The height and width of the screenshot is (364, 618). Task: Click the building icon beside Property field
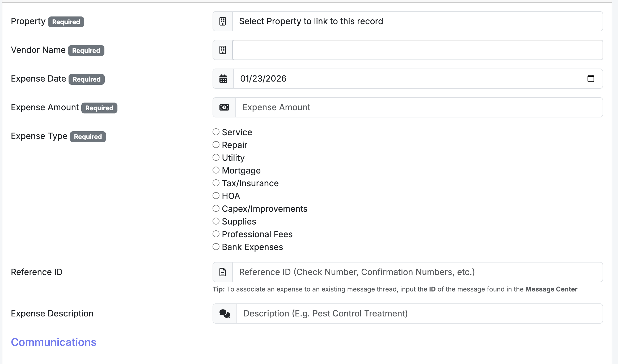pos(223,21)
